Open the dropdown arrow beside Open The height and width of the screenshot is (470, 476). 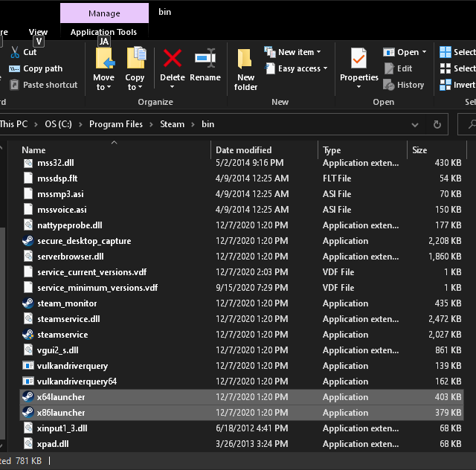tap(424, 52)
